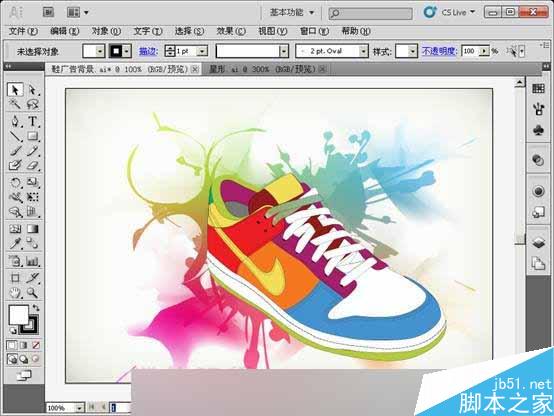Open the 文件(F) menu
This screenshot has width=554, height=416.
[23, 31]
